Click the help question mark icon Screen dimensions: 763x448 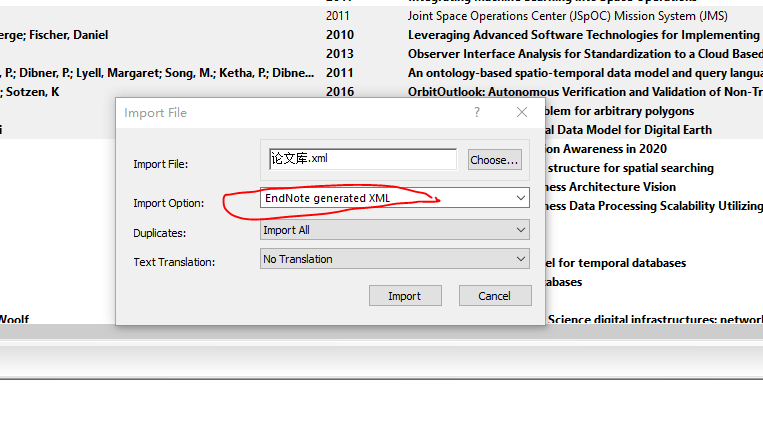point(477,112)
